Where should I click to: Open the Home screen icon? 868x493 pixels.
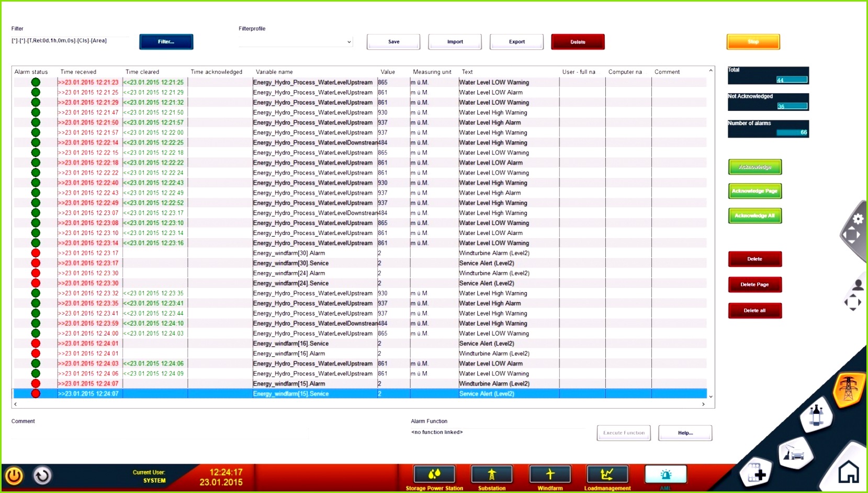pos(848,473)
